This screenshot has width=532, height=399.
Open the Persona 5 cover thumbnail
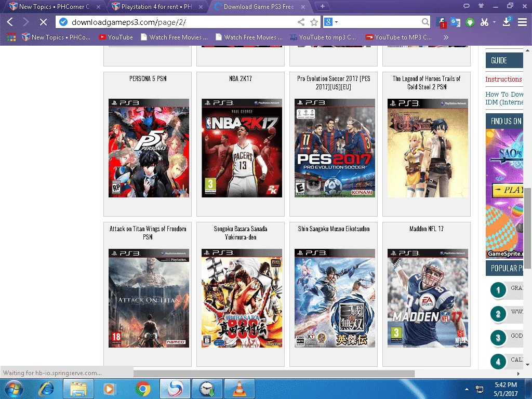(x=149, y=148)
